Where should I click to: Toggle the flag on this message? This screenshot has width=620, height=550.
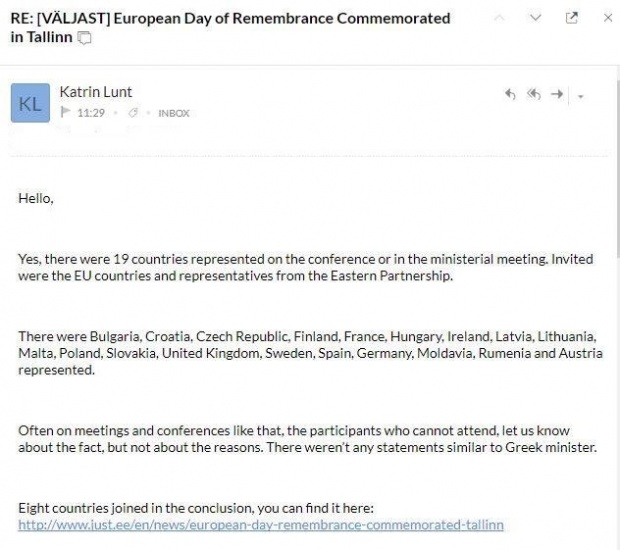pyautogui.click(x=66, y=113)
